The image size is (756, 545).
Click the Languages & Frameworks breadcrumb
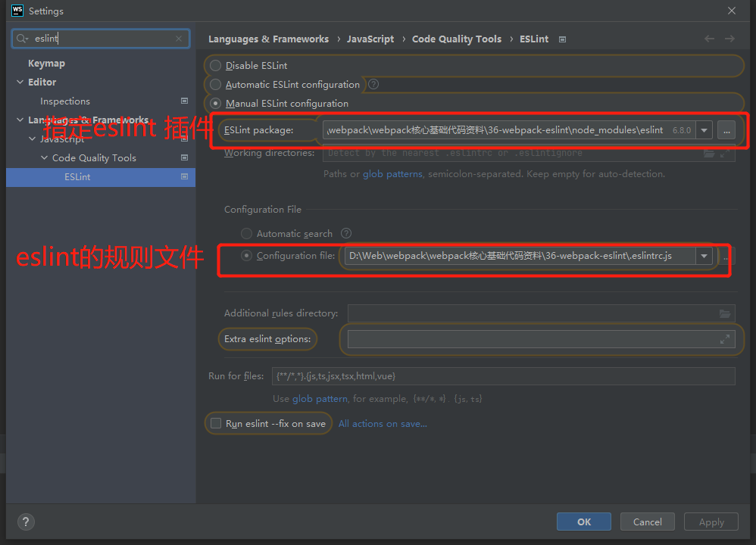tap(269, 39)
